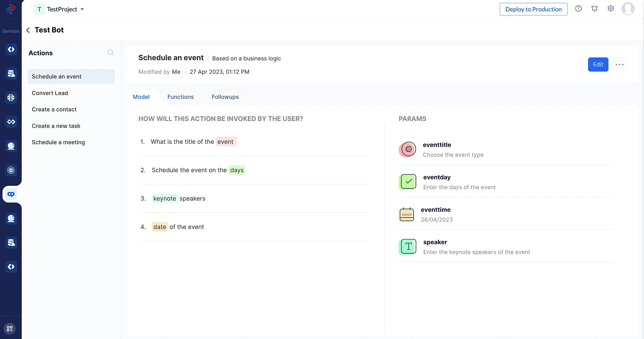
Task: Click Deploy to Production button
Action: (x=533, y=9)
